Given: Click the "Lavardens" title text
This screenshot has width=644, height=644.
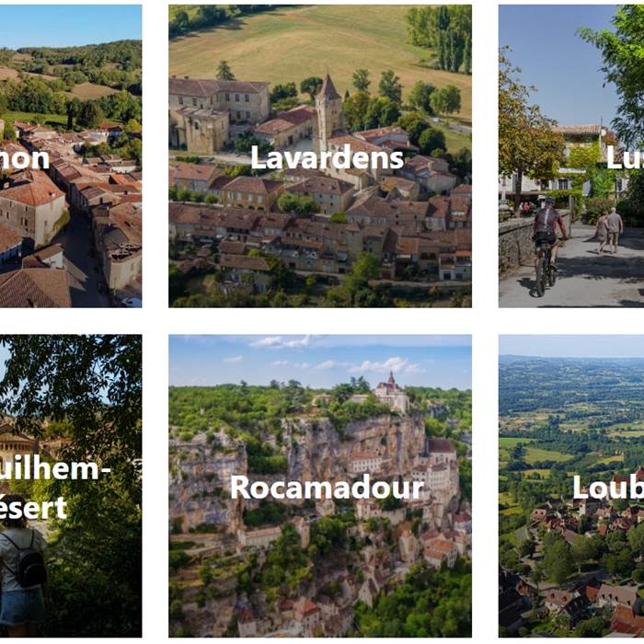Looking at the screenshot, I should point(327,158).
